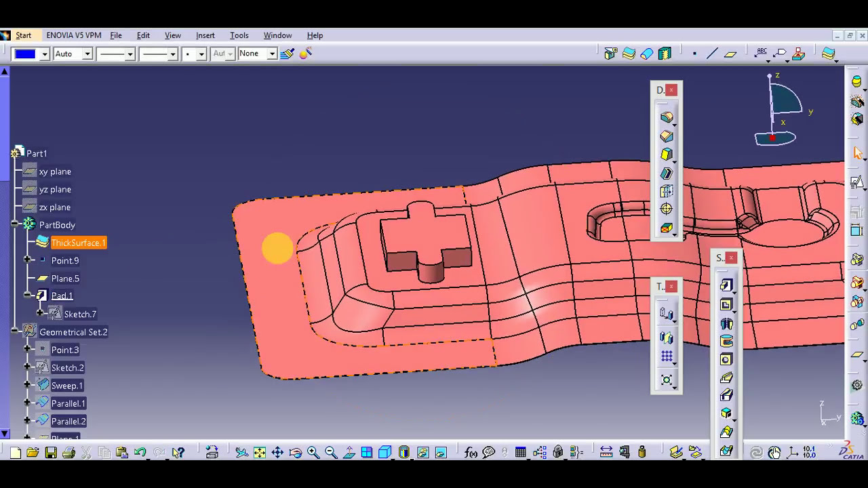Open the None layer dropdown
The height and width of the screenshot is (488, 868).
coord(272,54)
